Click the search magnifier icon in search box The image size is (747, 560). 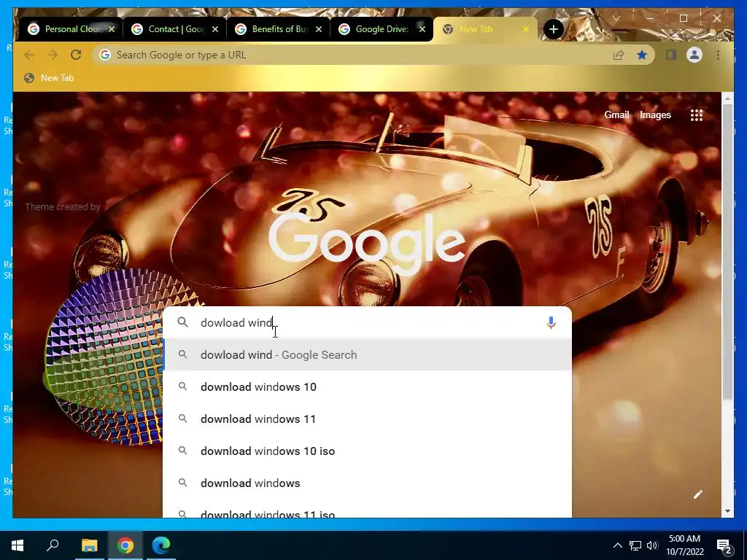183,322
